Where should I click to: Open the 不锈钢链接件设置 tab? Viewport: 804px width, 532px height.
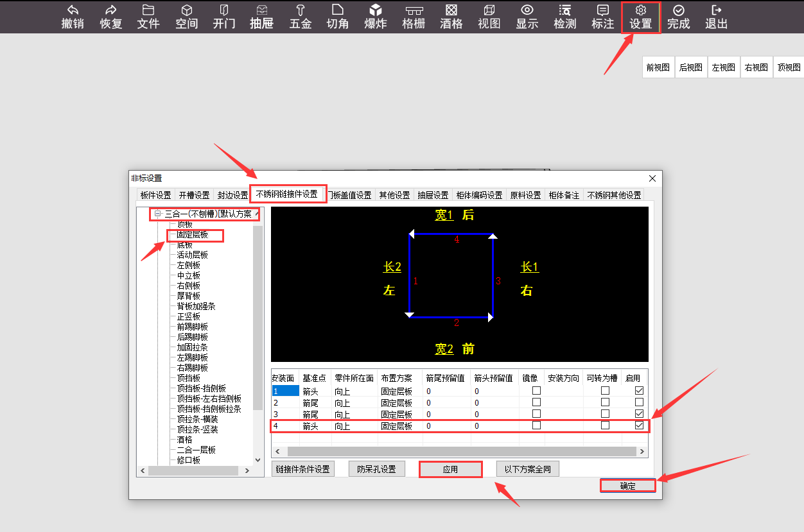286,194
